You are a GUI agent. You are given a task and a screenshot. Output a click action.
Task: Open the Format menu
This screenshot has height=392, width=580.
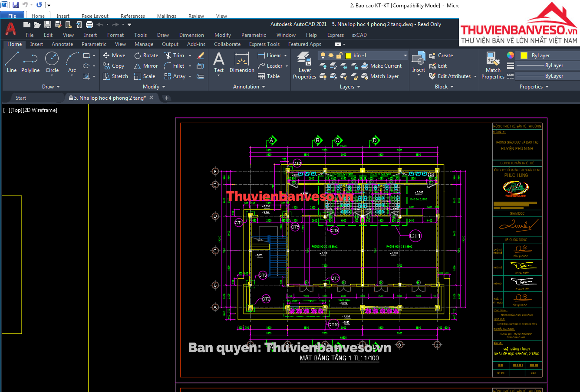coord(115,35)
